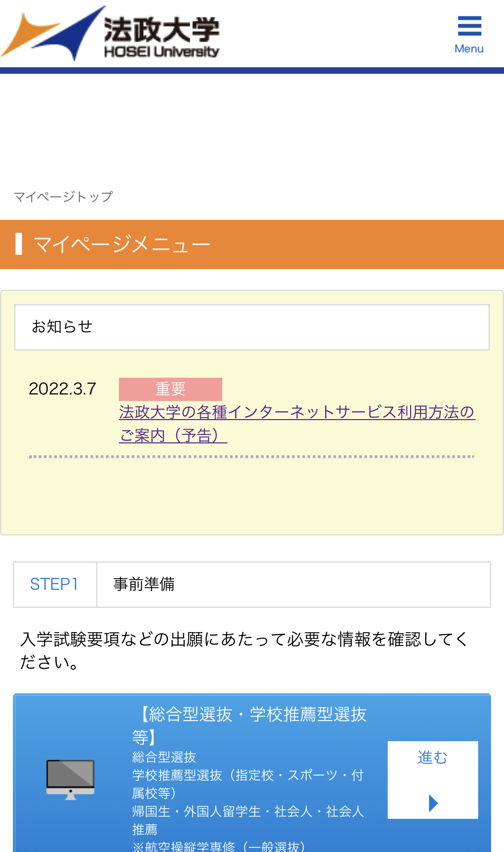504x852 pixels.
Task: Click the Hosei orange-blue emblem logo
Action: [54, 33]
